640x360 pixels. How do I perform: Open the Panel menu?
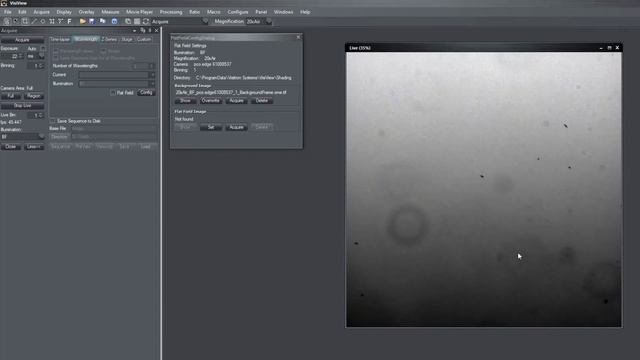[261, 12]
